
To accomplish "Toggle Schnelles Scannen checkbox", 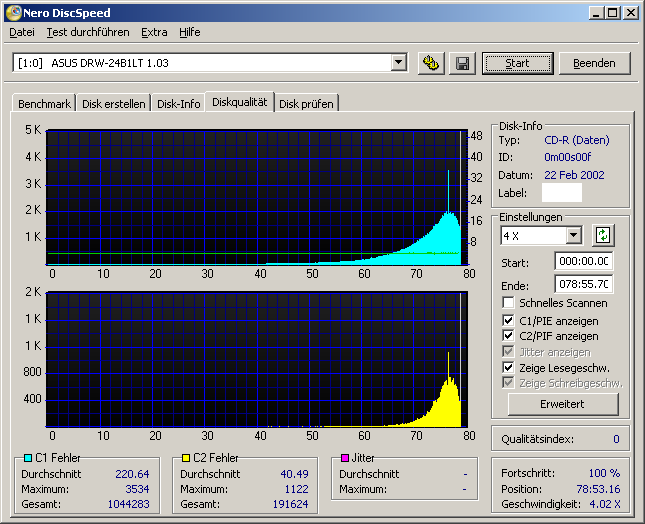I will click(x=508, y=303).
